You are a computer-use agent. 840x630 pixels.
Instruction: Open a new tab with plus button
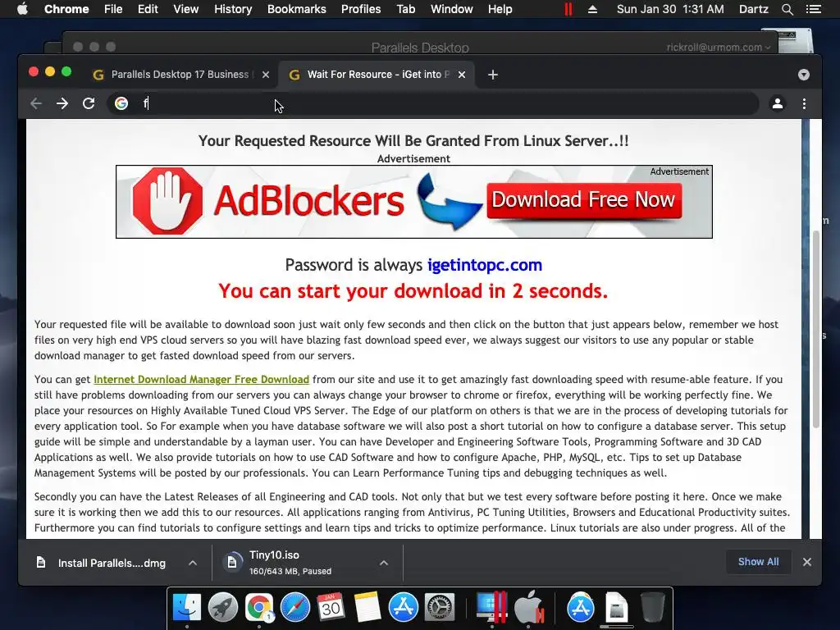point(493,75)
